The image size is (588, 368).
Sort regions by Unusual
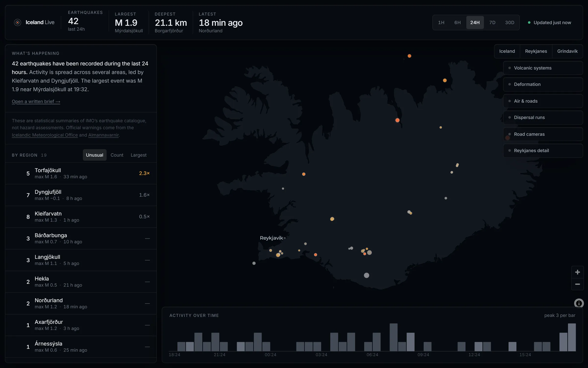(x=95, y=155)
